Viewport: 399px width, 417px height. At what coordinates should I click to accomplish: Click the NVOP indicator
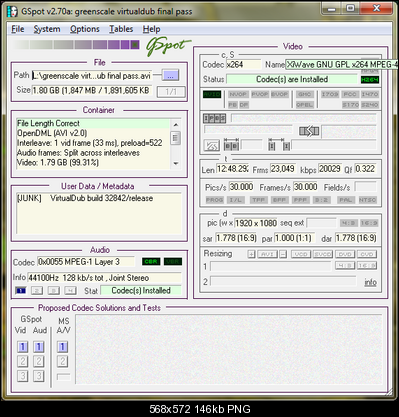click(238, 94)
